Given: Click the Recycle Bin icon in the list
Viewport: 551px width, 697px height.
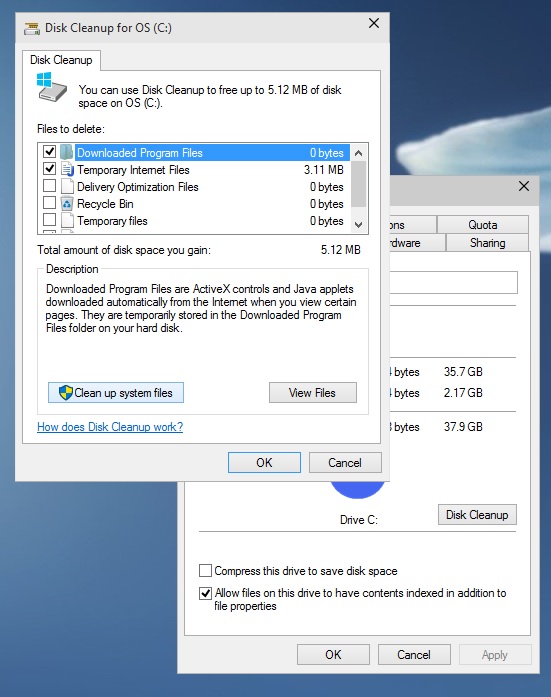Looking at the screenshot, I should coord(67,204).
